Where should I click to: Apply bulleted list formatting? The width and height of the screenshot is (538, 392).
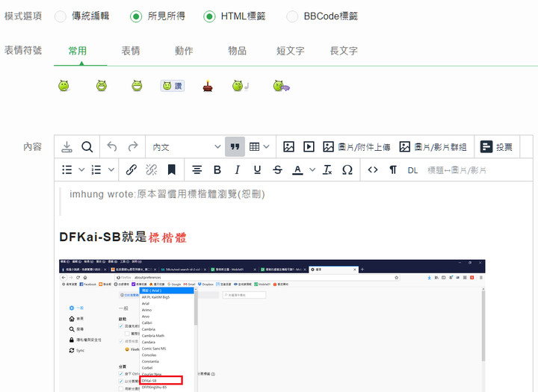tap(67, 169)
